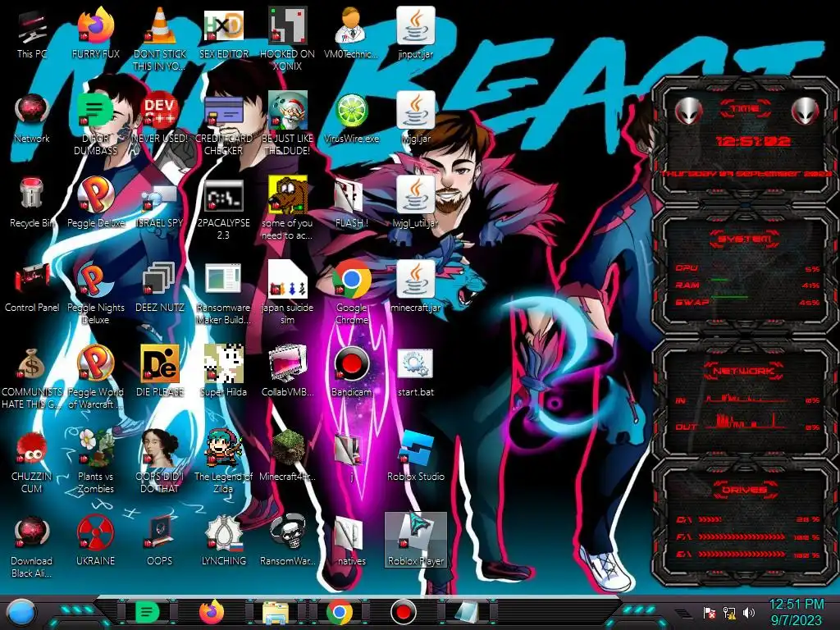This screenshot has width=840, height=630.
Task: Click the Start orb button
Action: pyautogui.click(x=21, y=612)
